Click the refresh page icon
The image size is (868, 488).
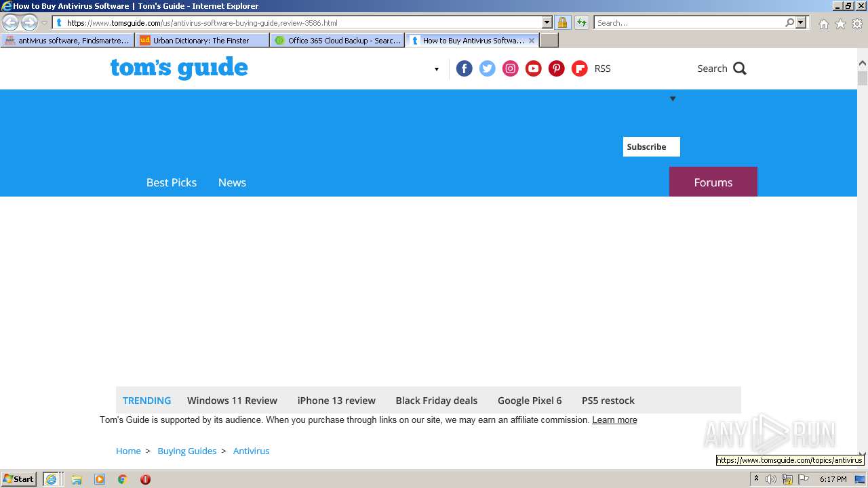coord(581,22)
